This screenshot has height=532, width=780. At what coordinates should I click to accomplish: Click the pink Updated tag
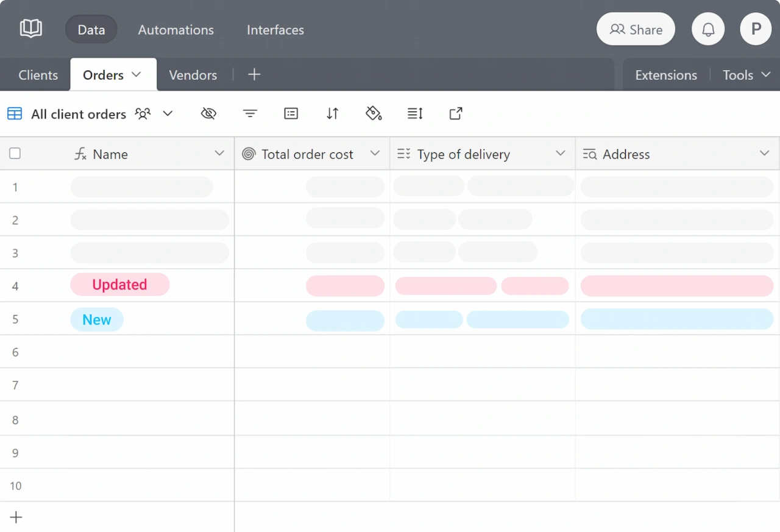click(x=119, y=285)
